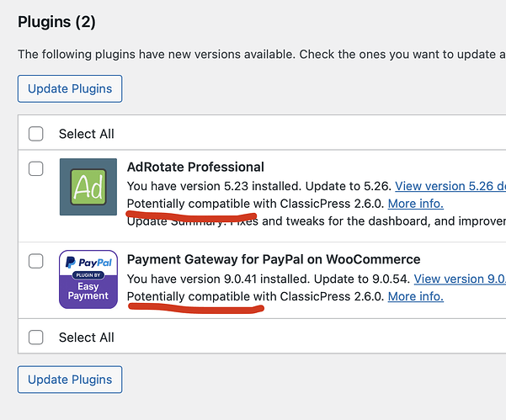
Task: Click the top Select All label
Action: pyautogui.click(x=87, y=134)
